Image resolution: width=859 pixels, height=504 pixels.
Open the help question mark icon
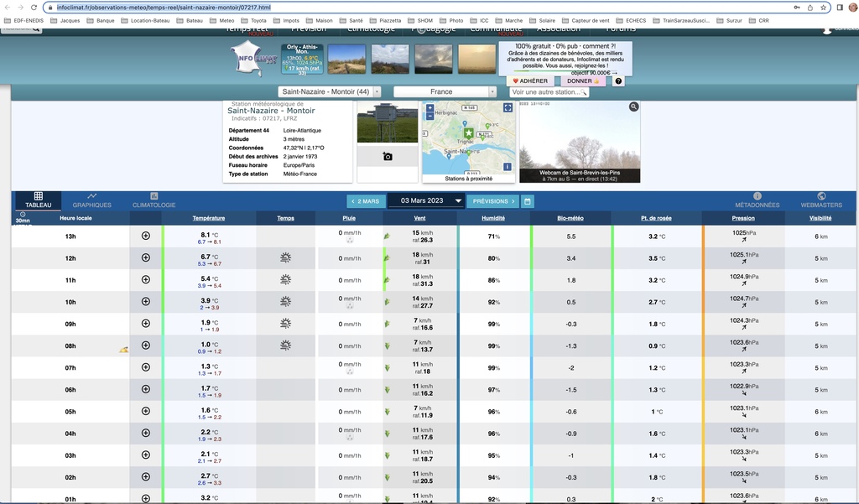[618, 81]
